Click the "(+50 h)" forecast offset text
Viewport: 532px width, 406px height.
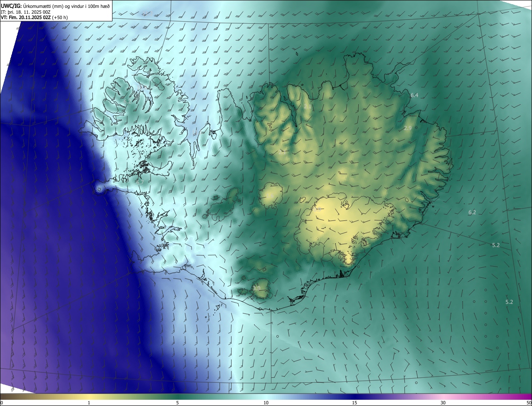60,17
